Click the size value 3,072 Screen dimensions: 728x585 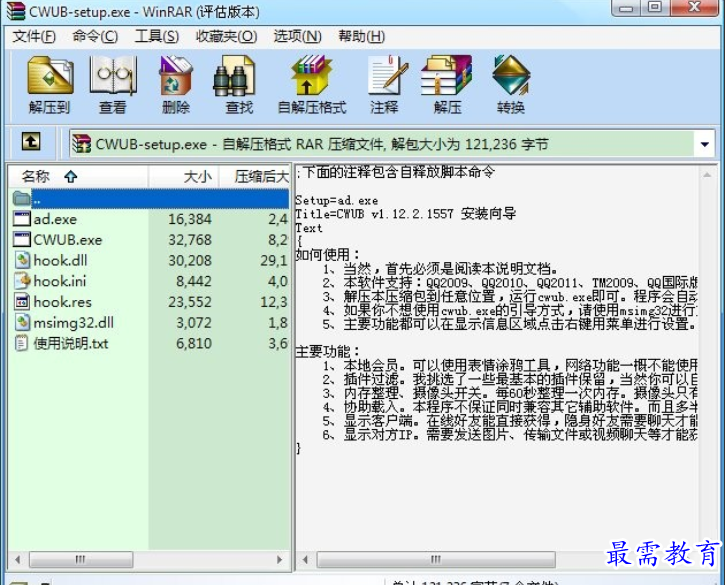click(x=194, y=322)
